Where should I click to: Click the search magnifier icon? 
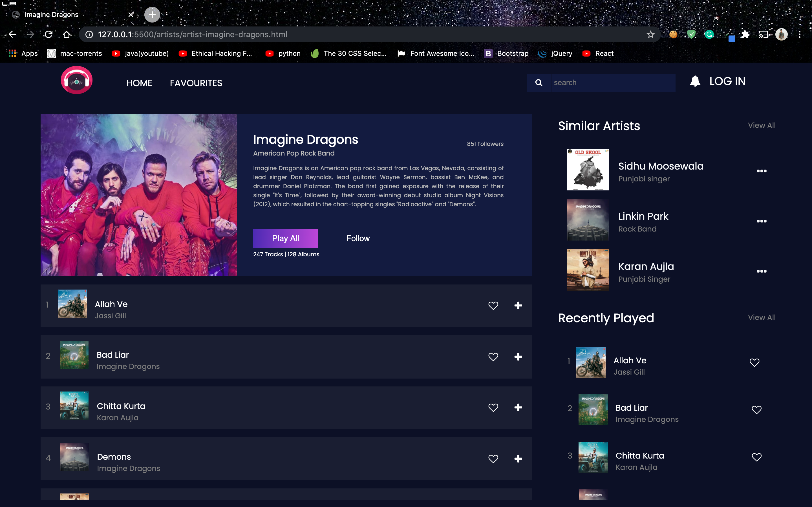[539, 83]
